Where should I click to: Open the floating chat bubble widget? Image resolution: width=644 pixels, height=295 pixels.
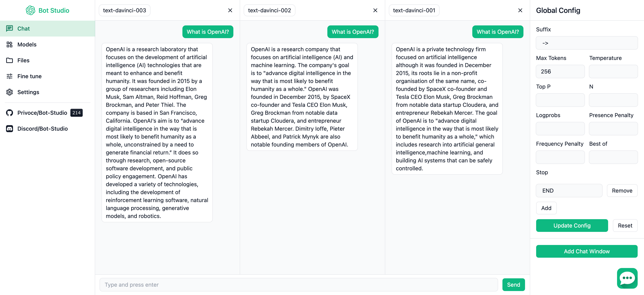(627, 278)
